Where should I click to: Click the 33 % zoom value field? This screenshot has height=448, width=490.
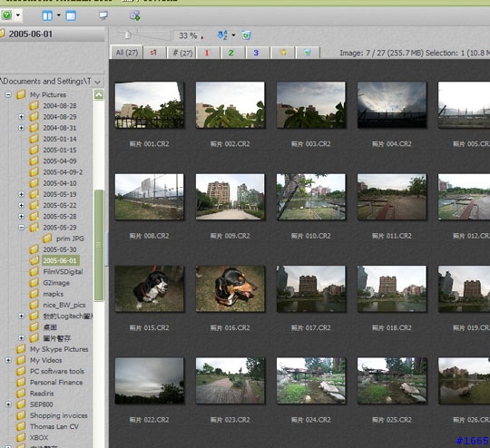[x=188, y=35]
